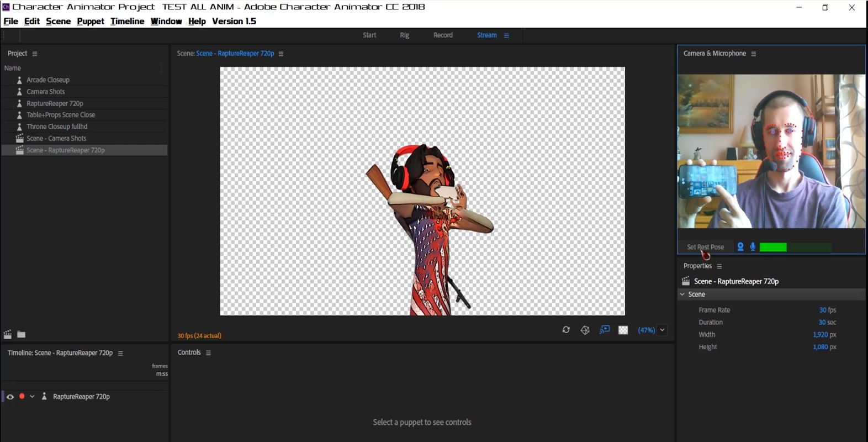Open the Properties panel menu
This screenshot has height=442, width=868.
719,266
